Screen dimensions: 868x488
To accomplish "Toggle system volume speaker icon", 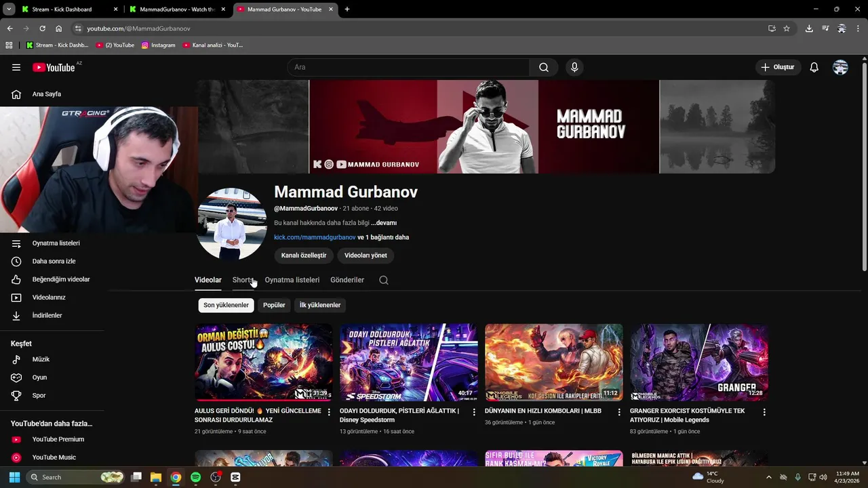I will [x=823, y=477].
